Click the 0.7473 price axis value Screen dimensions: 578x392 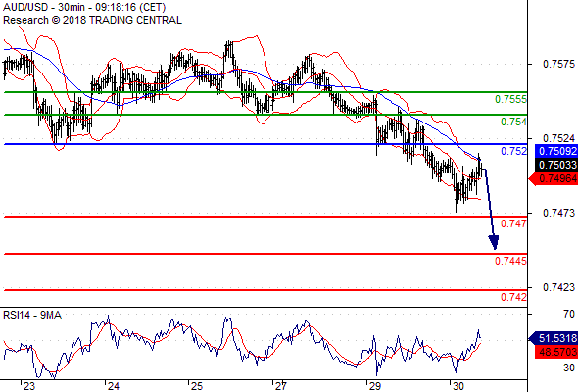click(558, 213)
